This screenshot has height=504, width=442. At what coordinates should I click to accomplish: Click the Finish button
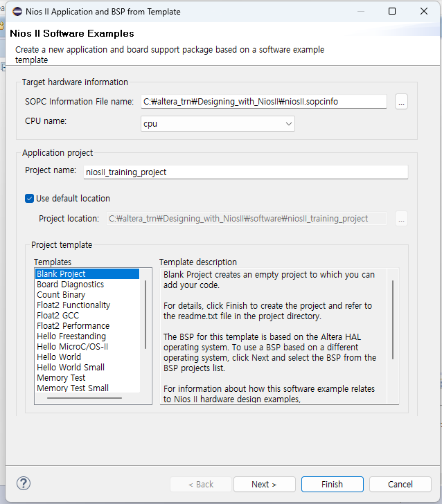(333, 485)
